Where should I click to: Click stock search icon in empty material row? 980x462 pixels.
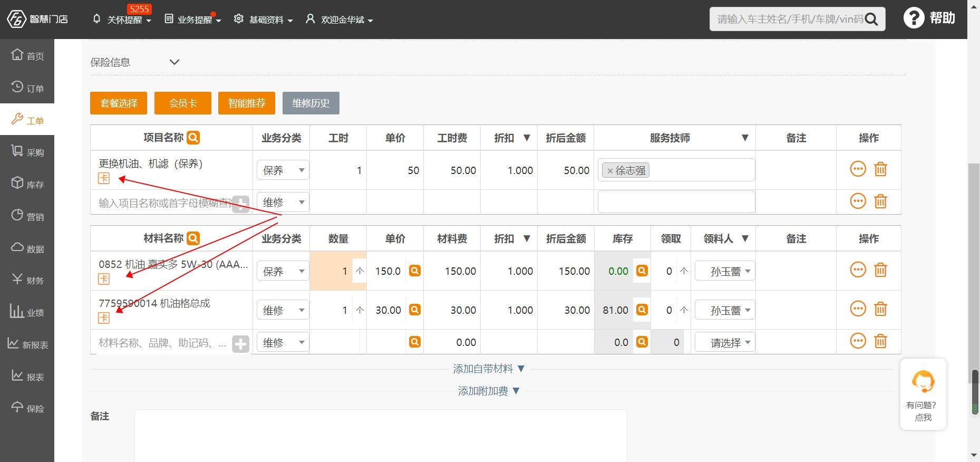coord(642,342)
